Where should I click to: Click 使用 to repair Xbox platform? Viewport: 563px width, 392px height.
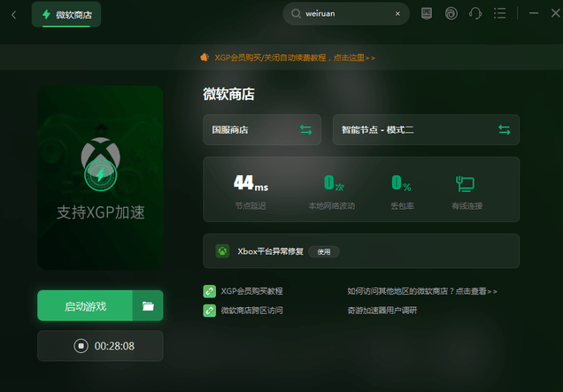pos(324,251)
